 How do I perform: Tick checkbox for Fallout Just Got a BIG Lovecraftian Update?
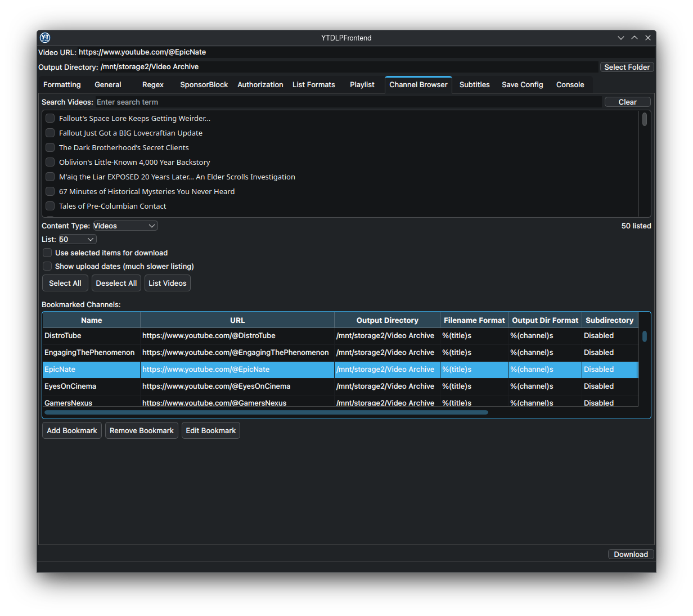50,133
